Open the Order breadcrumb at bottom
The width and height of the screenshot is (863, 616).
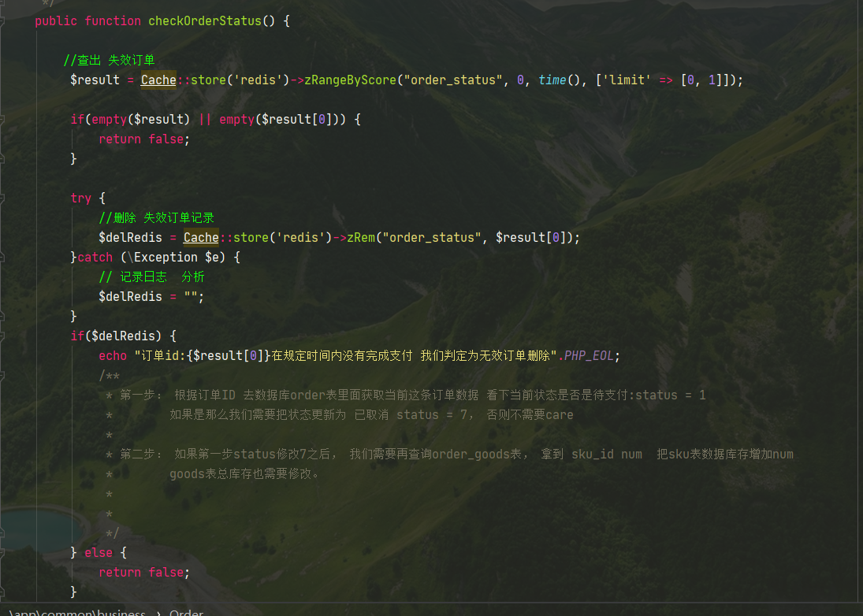[186, 612]
